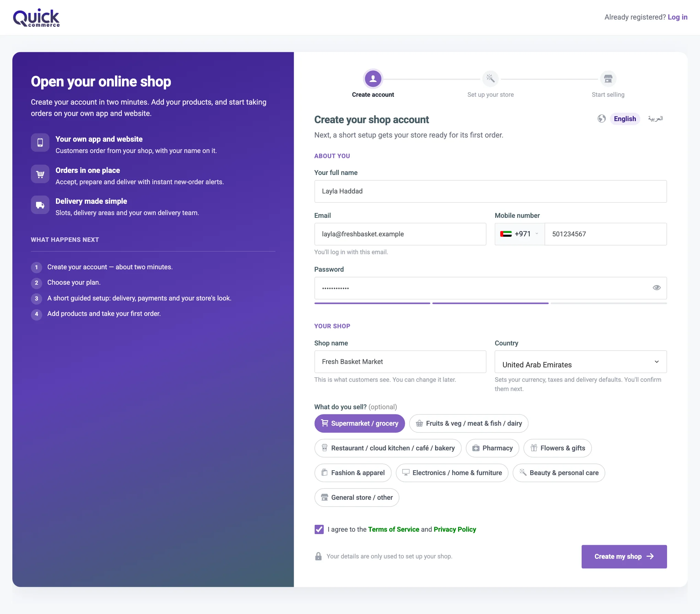Click the Set up your store step label
The image size is (700, 614).
point(490,95)
